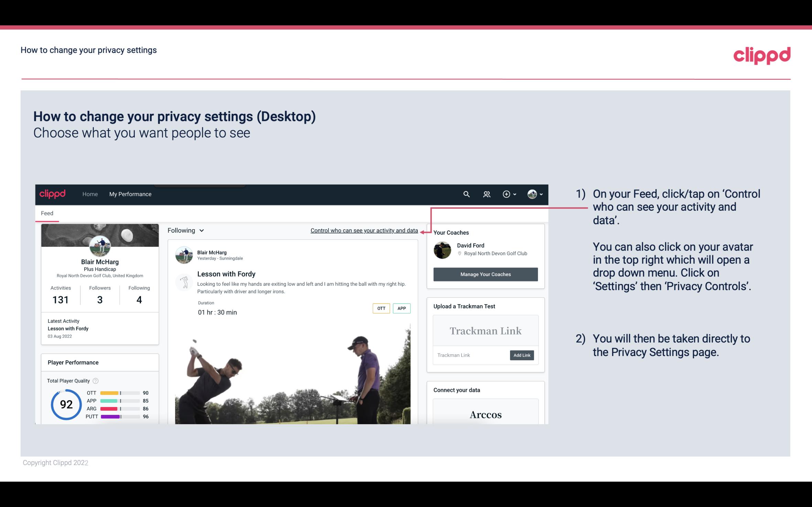The width and height of the screenshot is (812, 507).
Task: Enable or disable OTT performance metric
Action: (x=381, y=308)
